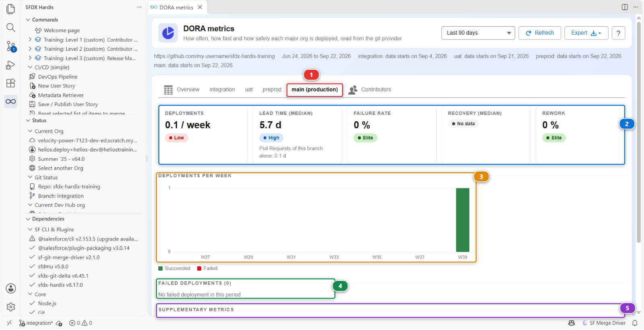Click the Copilot icon in the status bar
Viewport: 644px width, 330px height.
572,323
